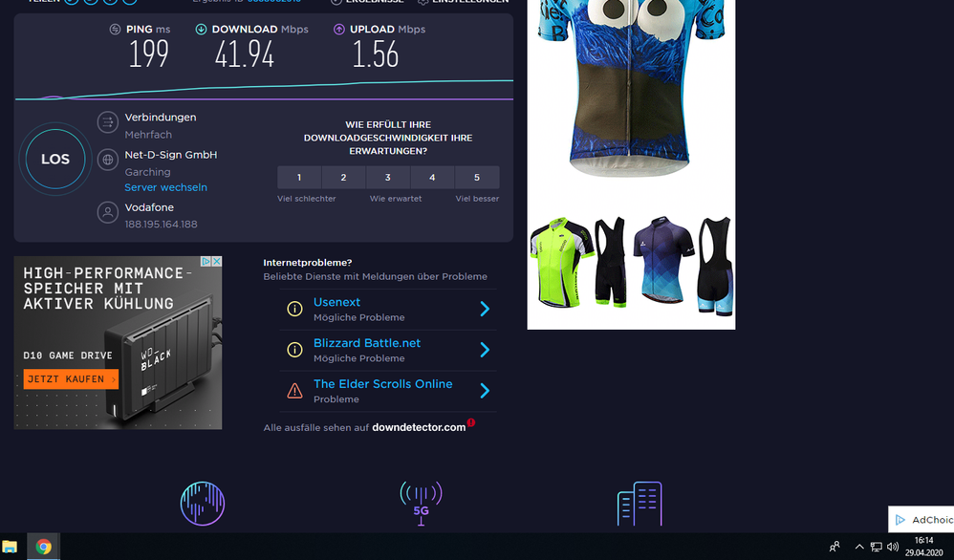Click the neon green cycling jersey thumbnail
The width and height of the screenshot is (954, 560).
pos(561,262)
